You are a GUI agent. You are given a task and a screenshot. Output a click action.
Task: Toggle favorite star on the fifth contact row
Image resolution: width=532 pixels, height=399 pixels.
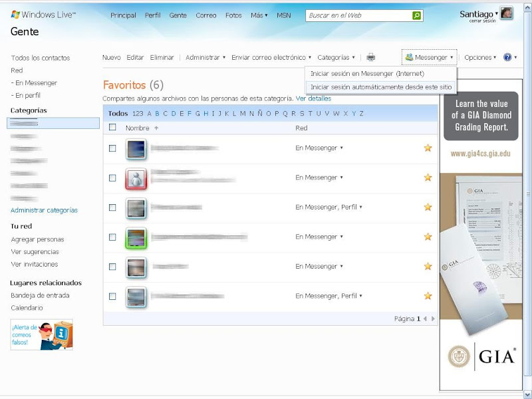(x=428, y=267)
